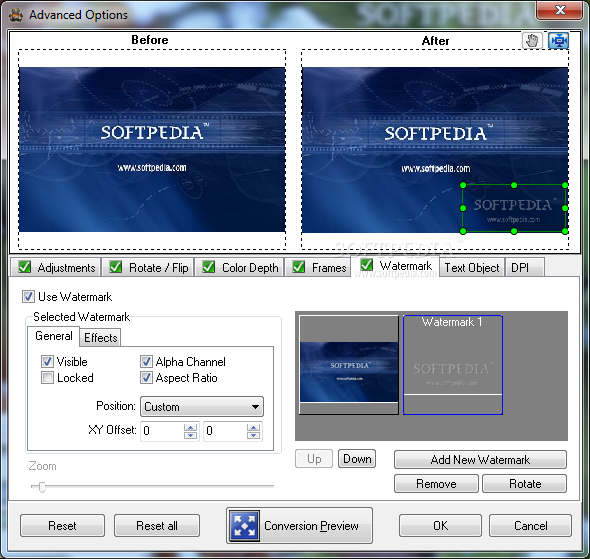Viewport: 590px width, 559px height.
Task: Click the watermark overlay in After preview
Action: [514, 208]
